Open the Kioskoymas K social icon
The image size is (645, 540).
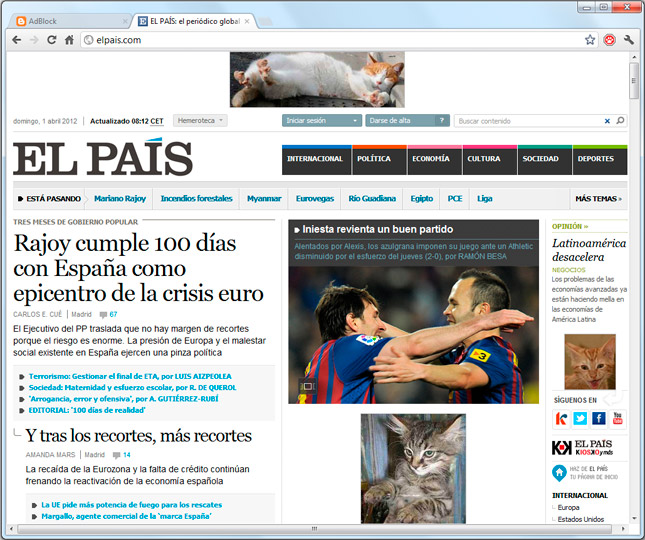[x=561, y=419]
